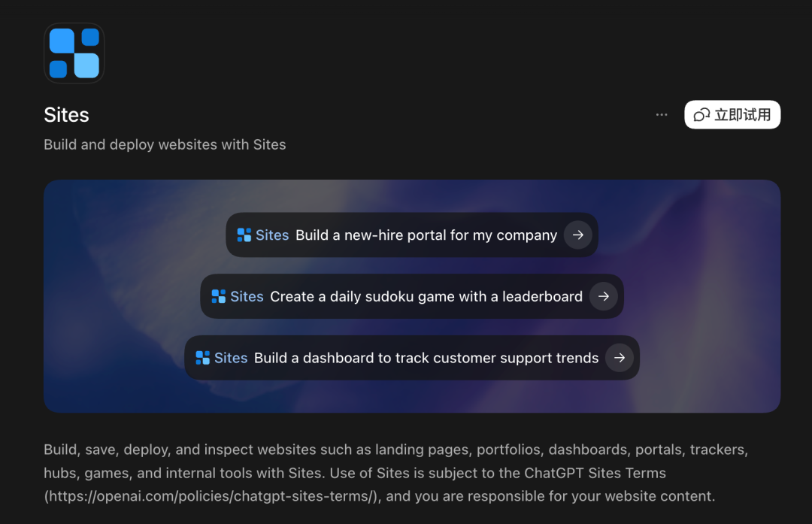Image resolution: width=812 pixels, height=524 pixels.
Task: Click the chat bubble icon in 立即试用
Action: pyautogui.click(x=701, y=115)
